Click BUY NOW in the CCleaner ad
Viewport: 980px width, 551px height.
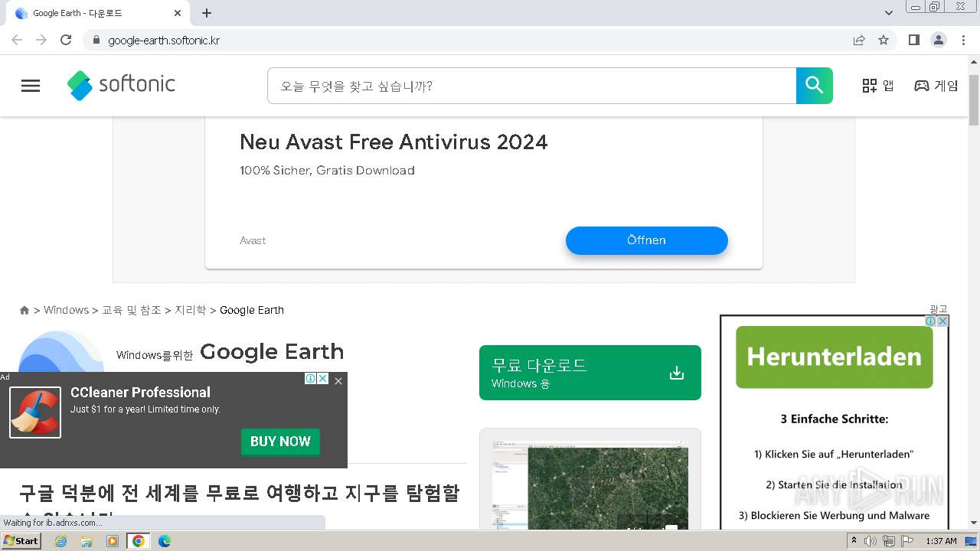coord(280,442)
